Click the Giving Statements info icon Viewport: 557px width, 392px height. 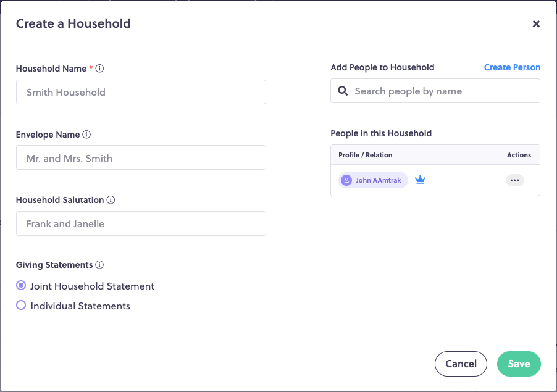[x=100, y=265]
